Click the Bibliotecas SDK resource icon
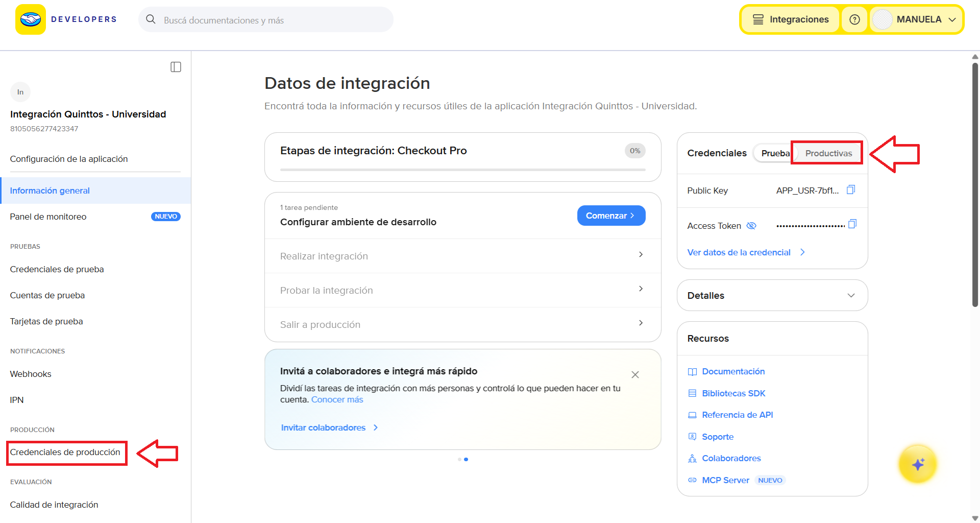The width and height of the screenshot is (980, 523). 692,393
